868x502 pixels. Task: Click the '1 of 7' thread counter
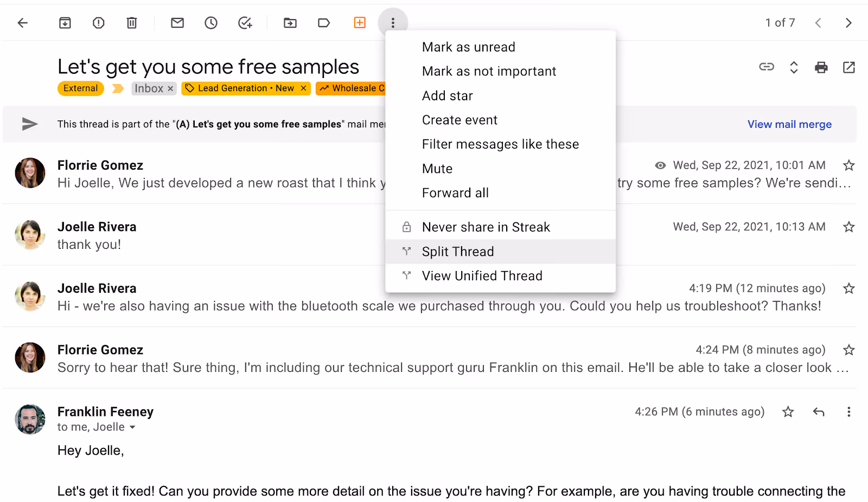(780, 23)
